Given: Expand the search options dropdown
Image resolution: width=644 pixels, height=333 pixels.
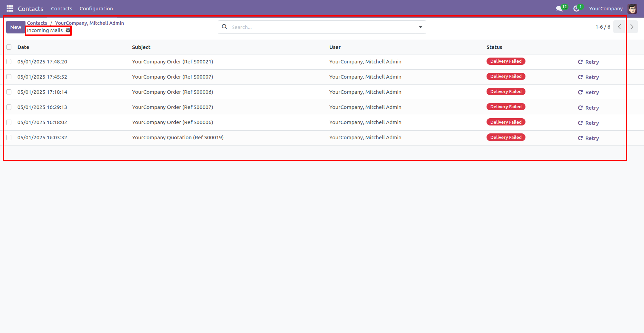Looking at the screenshot, I should (420, 27).
